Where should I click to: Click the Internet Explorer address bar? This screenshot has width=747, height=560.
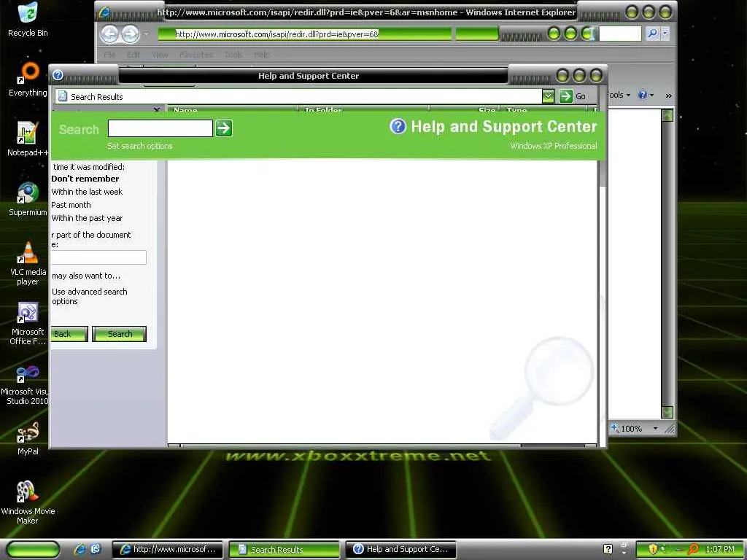(305, 34)
